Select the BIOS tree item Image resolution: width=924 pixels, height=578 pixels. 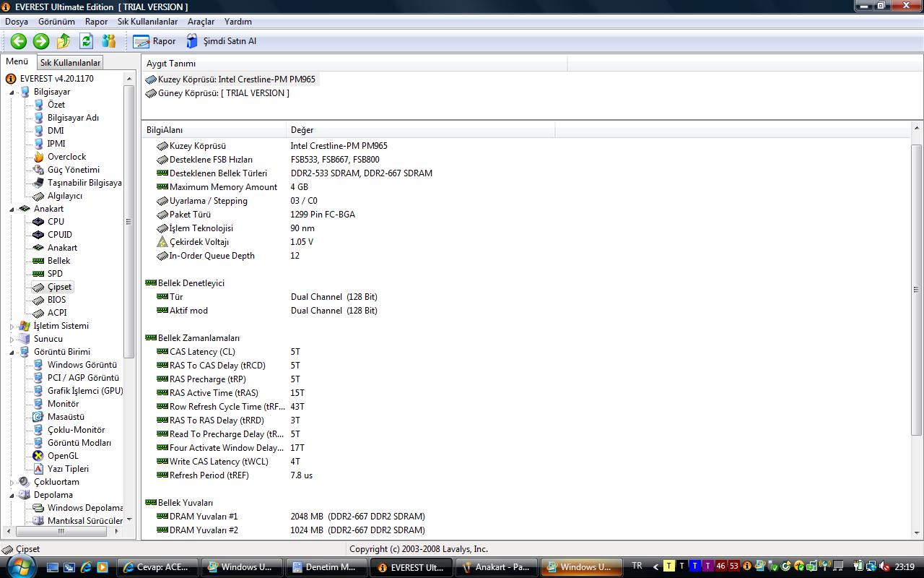[x=56, y=300]
